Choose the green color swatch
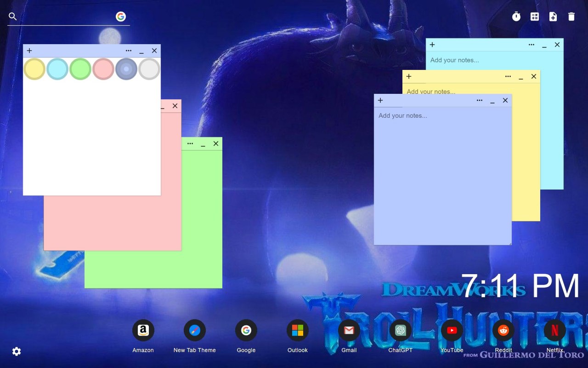The width and height of the screenshot is (588, 368). (80, 69)
